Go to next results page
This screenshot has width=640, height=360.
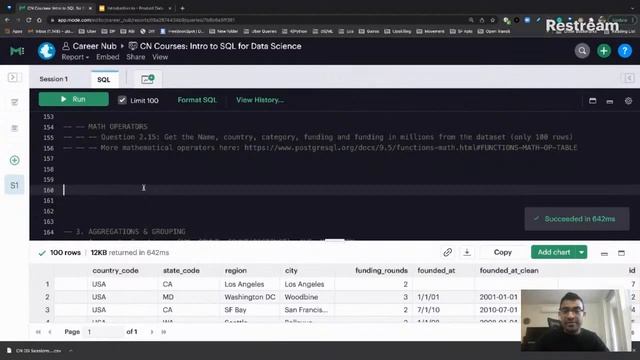[x=152, y=332]
